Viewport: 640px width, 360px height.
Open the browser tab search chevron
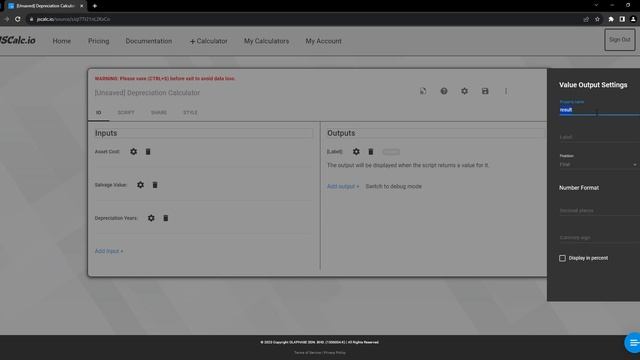pyautogui.click(x=596, y=5)
